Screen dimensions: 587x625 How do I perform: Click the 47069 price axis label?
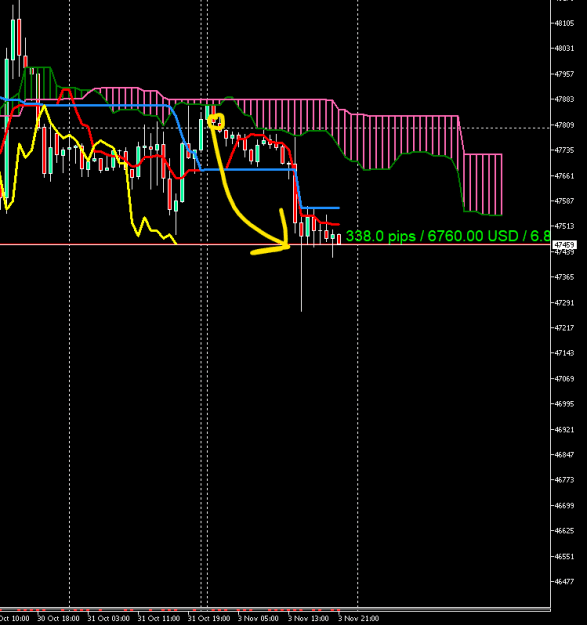point(565,378)
